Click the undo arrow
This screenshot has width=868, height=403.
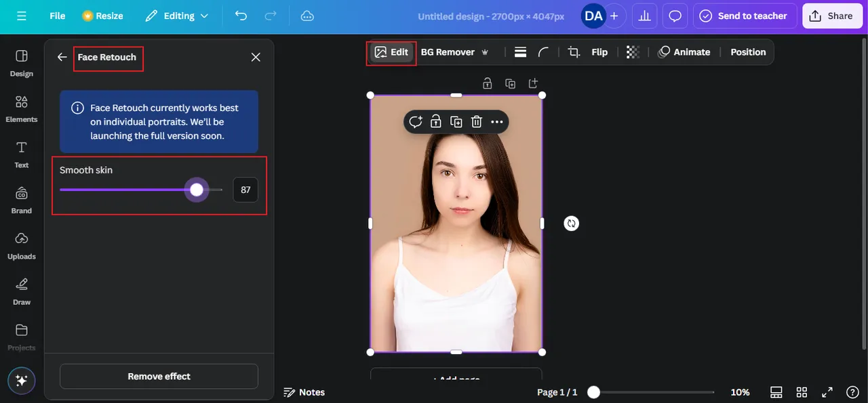point(241,16)
